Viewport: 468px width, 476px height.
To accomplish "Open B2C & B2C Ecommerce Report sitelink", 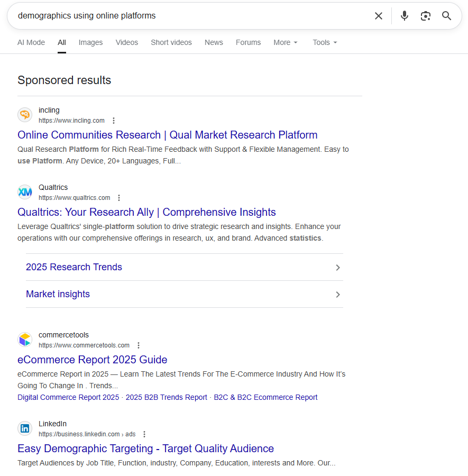I will (x=265, y=397).
